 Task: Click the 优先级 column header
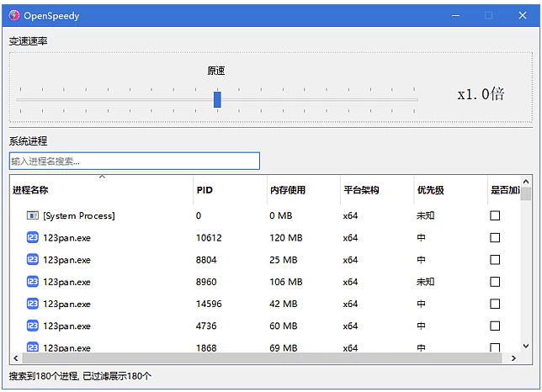click(x=429, y=190)
